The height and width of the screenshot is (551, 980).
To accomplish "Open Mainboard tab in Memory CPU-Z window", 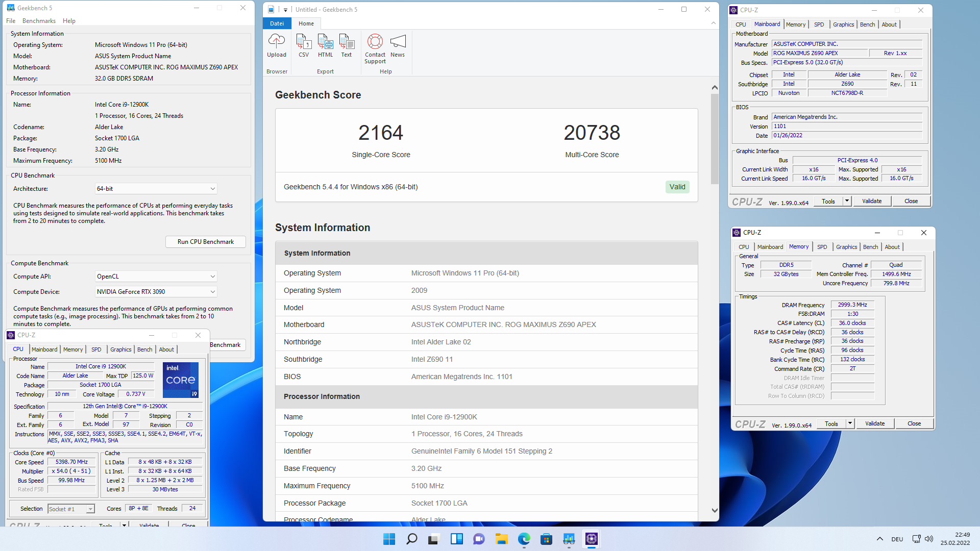I will (x=770, y=247).
